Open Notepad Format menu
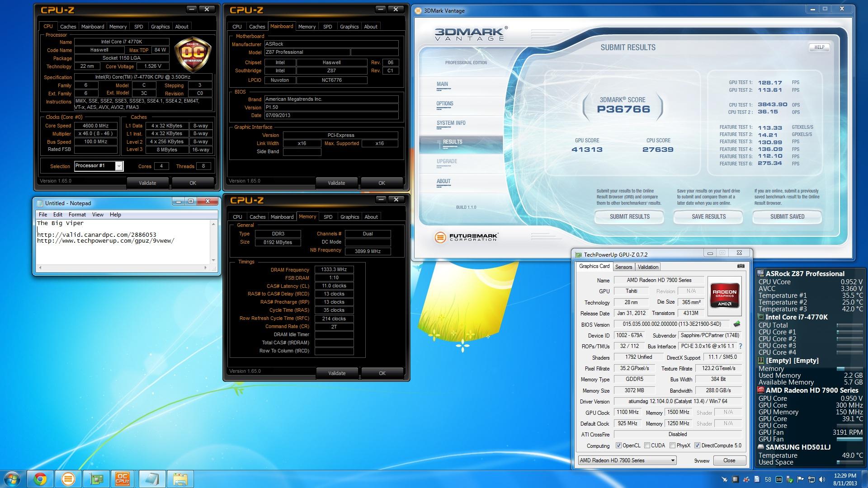Viewport: 868px width, 488px height. pyautogui.click(x=77, y=215)
